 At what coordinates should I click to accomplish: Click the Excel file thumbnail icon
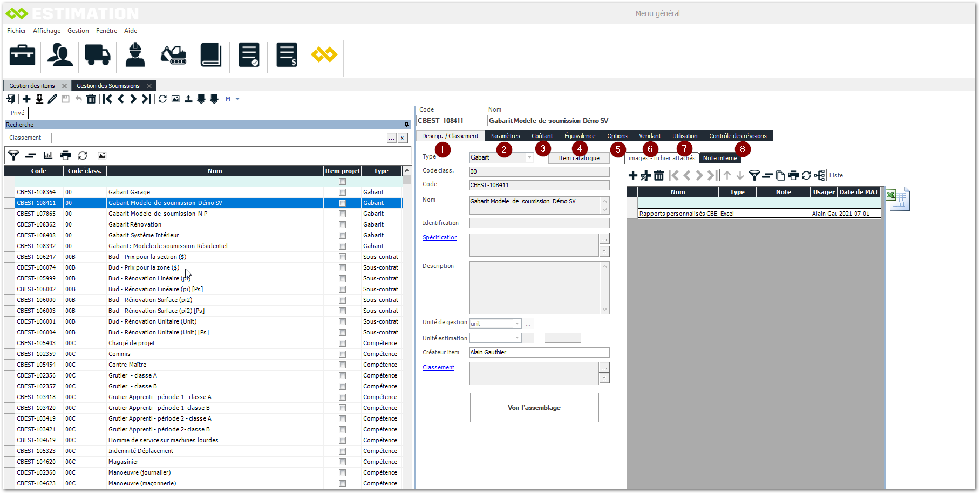(898, 199)
